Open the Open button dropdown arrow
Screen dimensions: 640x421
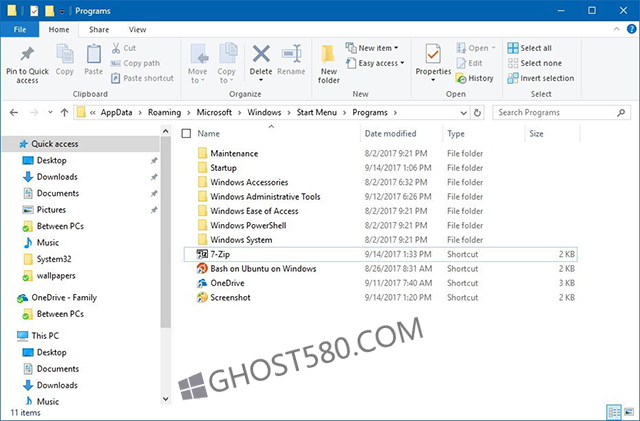[493, 48]
